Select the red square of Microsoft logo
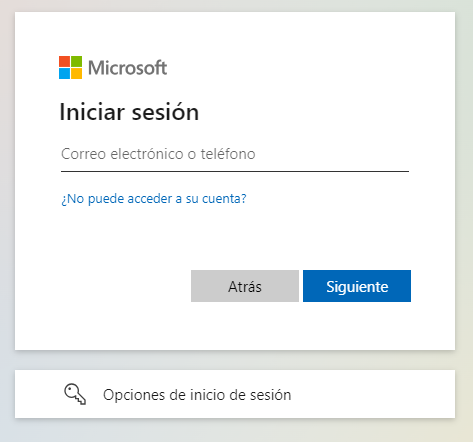Image resolution: width=473 pixels, height=442 pixels. click(64, 61)
